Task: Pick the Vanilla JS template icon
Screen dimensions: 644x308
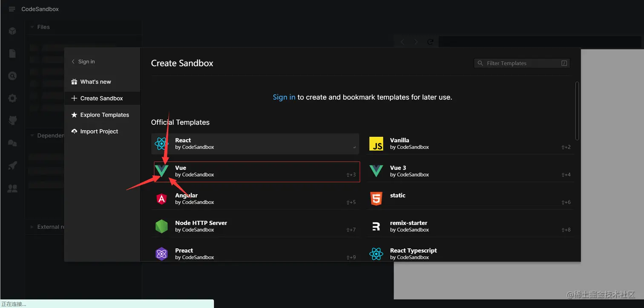Action: click(376, 144)
